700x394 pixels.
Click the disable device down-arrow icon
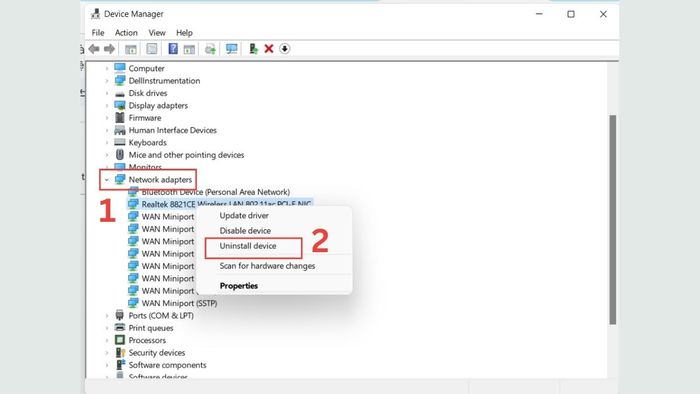pyautogui.click(x=284, y=49)
